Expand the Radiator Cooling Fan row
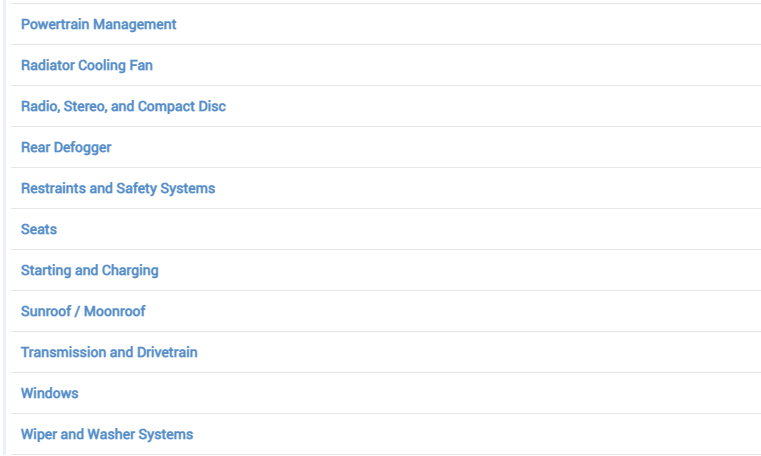Viewport: 761px width, 456px height. click(x=450, y=65)
